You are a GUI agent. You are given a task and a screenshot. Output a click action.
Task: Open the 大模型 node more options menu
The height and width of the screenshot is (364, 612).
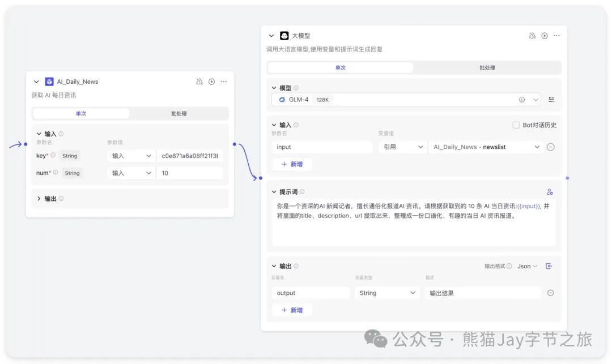pos(556,36)
